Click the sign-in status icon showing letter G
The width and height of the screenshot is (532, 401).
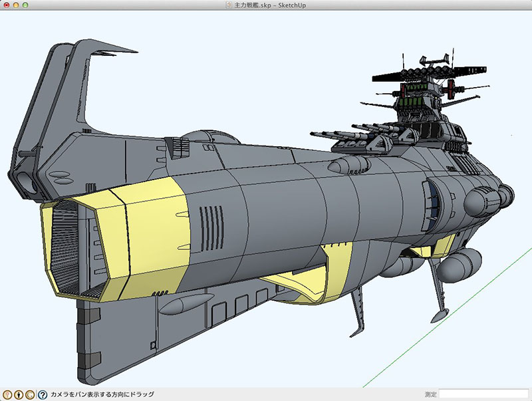[30, 394]
